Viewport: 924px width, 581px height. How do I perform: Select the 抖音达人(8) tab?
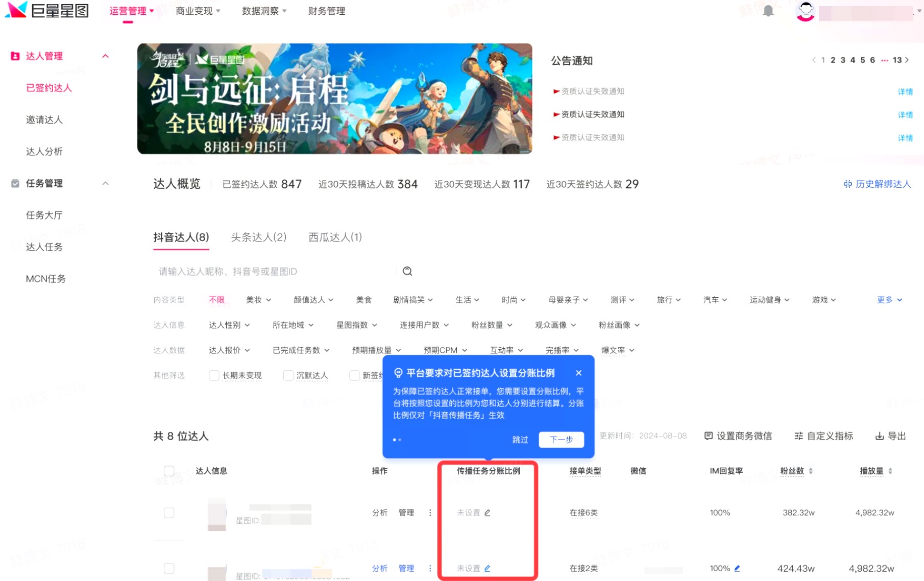pyautogui.click(x=181, y=237)
